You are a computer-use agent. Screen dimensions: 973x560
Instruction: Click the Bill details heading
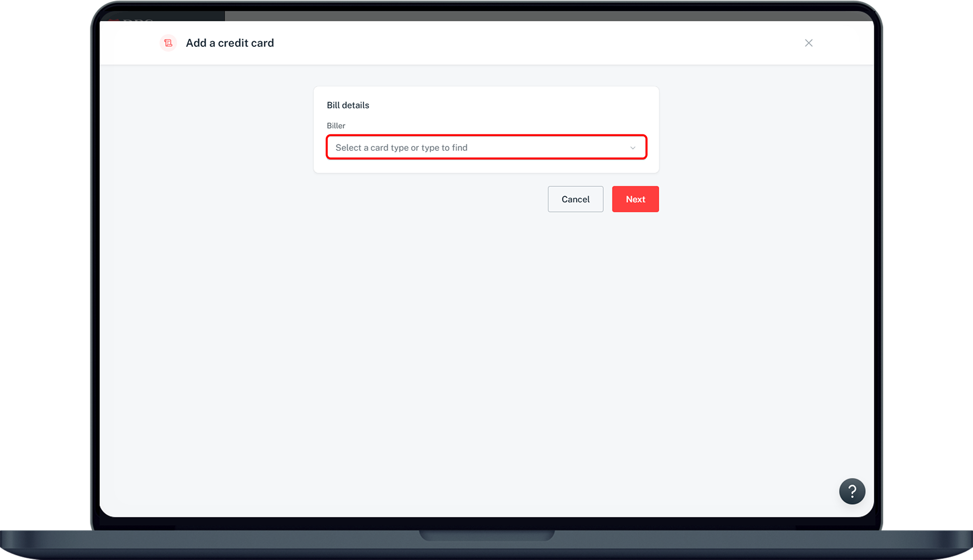(x=348, y=105)
